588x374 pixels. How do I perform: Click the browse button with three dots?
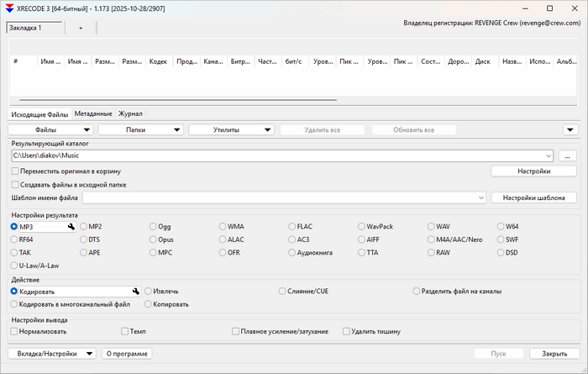[567, 155]
